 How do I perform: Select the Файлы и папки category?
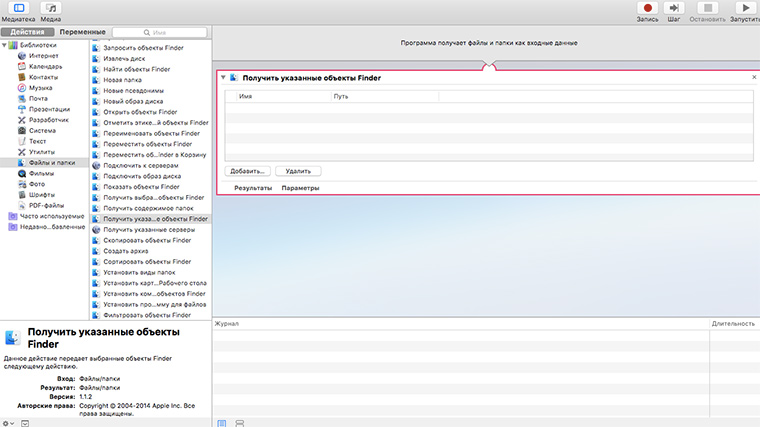click(x=46, y=163)
